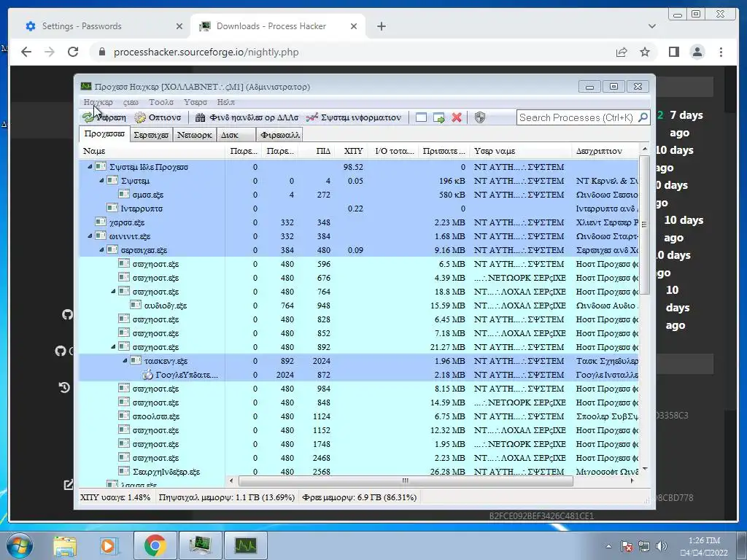
Task: Close the Settings - Passwords tab
Action: [179, 26]
